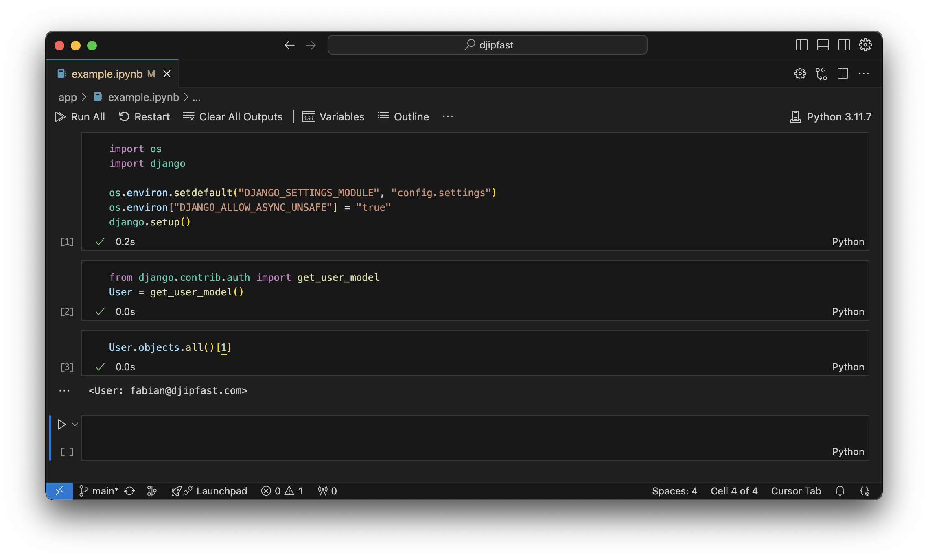Open notebook toolbar overflow ellipsis menu
This screenshot has width=928, height=560.
448,117
